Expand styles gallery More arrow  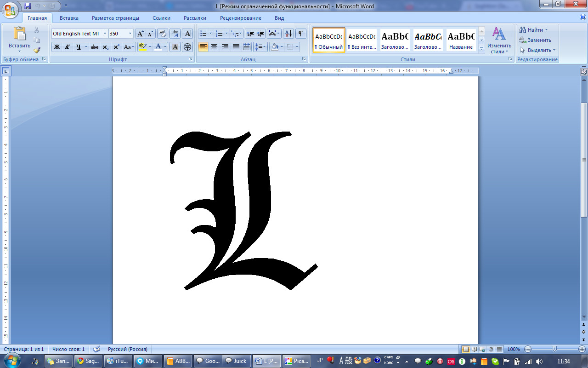pyautogui.click(x=481, y=48)
